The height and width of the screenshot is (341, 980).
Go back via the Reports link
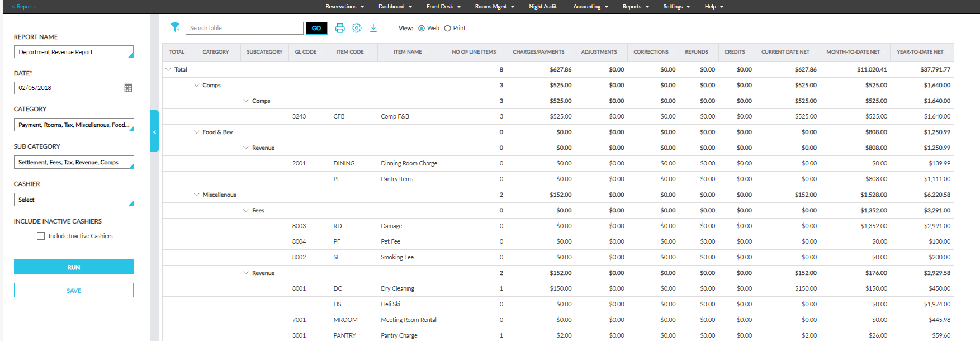24,7
